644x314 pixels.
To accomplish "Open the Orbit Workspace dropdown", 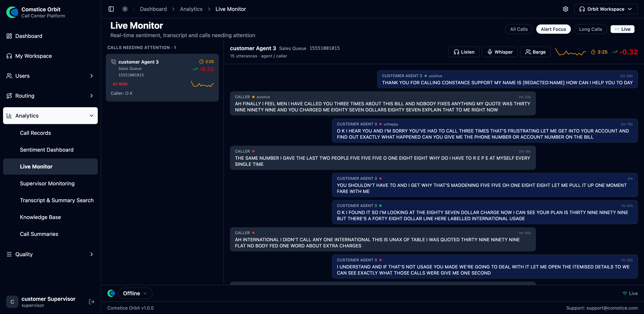I will [x=605, y=9].
